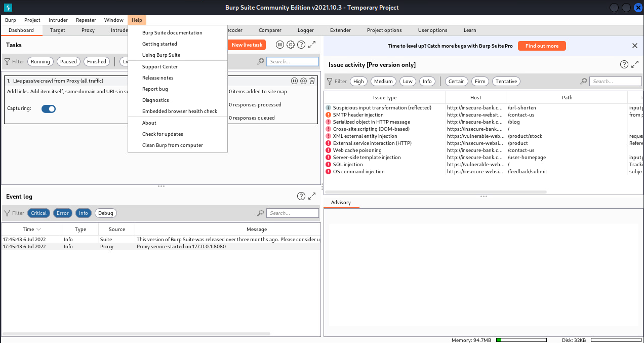This screenshot has height=343, width=644.
Task: Enable the Debug event log filter
Action: coord(106,213)
